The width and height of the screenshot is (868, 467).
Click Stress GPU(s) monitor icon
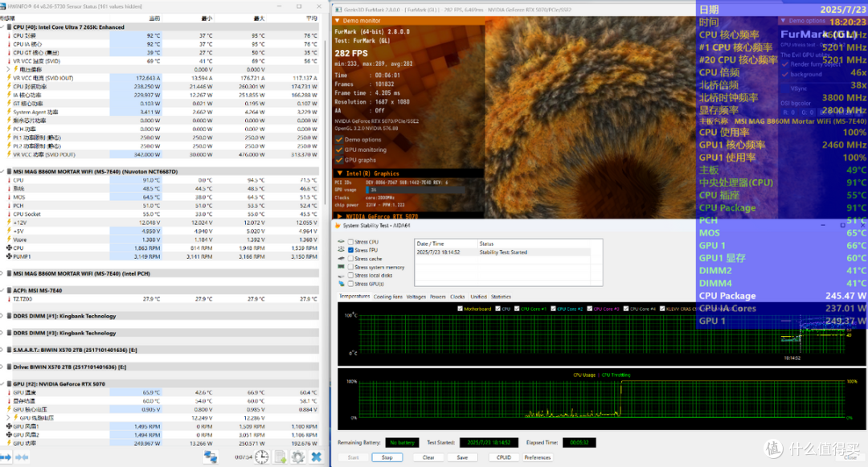click(341, 284)
